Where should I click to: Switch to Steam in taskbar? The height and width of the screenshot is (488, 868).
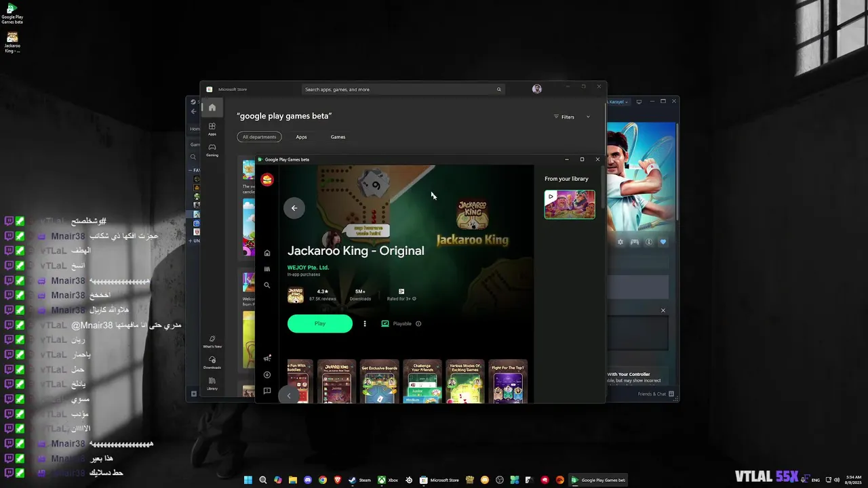[x=359, y=480]
